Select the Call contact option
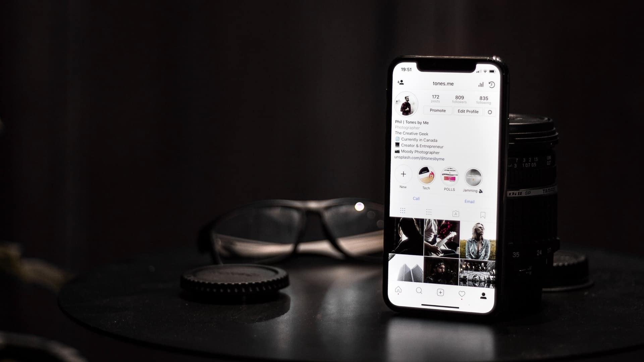Screen dimensions: 644x362 [x=416, y=198]
